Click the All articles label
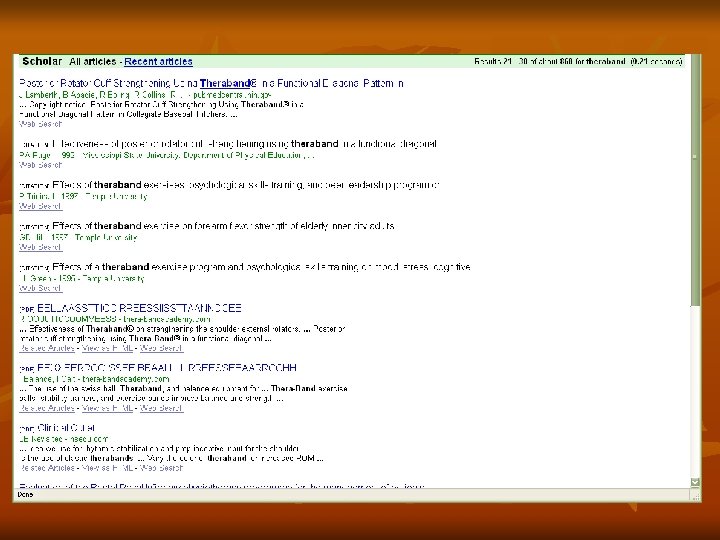720x540 pixels. pos(93,62)
